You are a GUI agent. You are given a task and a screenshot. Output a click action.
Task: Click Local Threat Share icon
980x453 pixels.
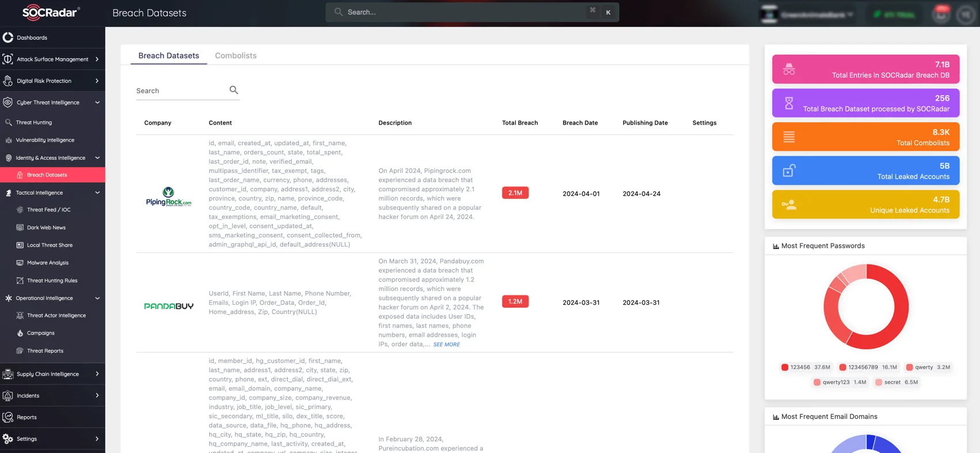tap(20, 245)
